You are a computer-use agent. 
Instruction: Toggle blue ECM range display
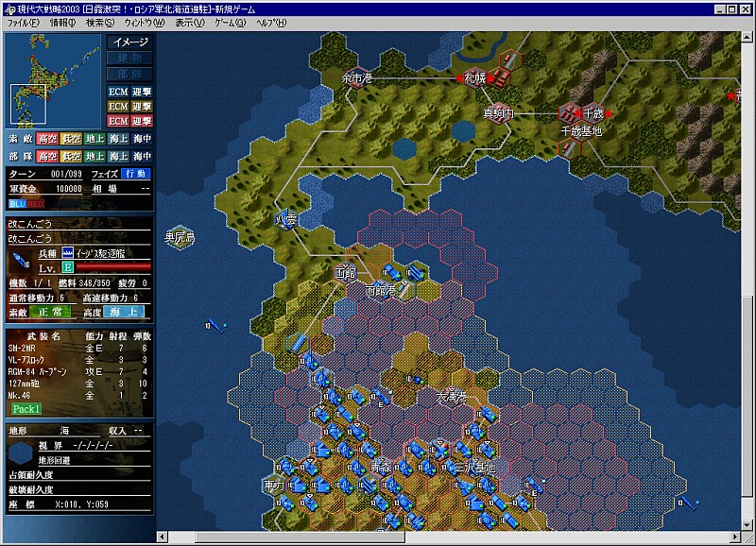[x=118, y=92]
